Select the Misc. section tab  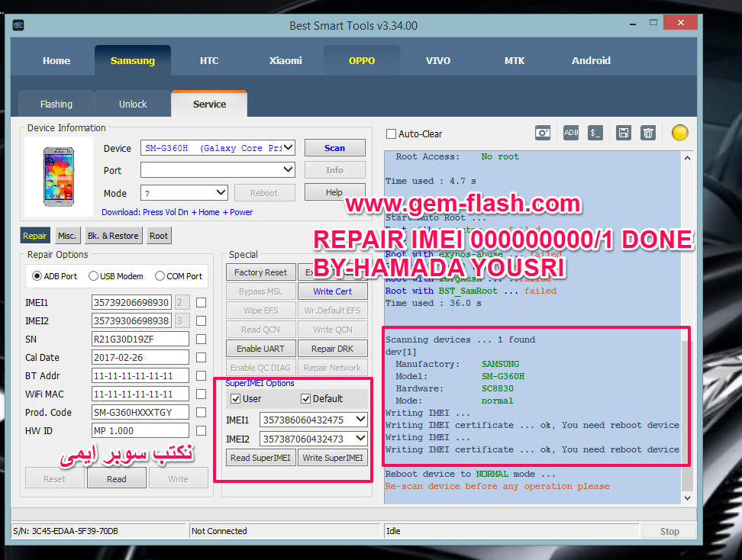coord(66,236)
